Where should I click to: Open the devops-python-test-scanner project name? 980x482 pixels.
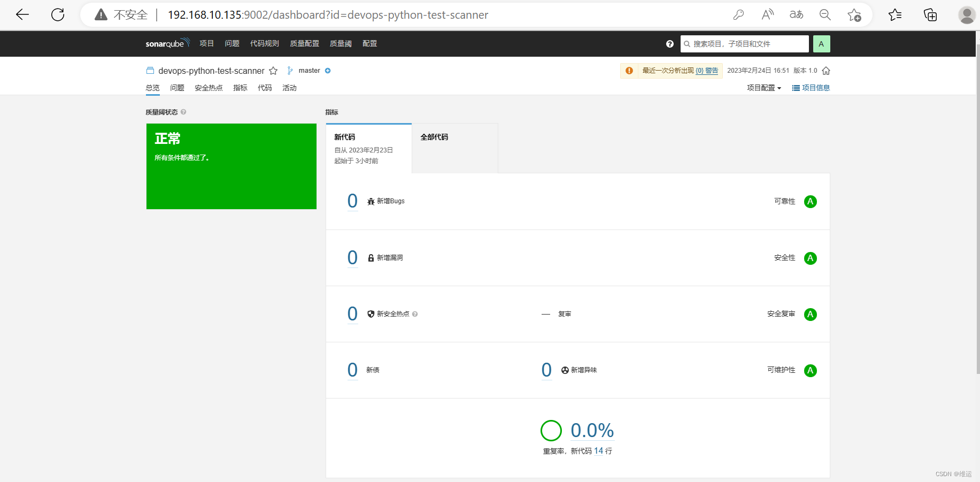coord(211,71)
